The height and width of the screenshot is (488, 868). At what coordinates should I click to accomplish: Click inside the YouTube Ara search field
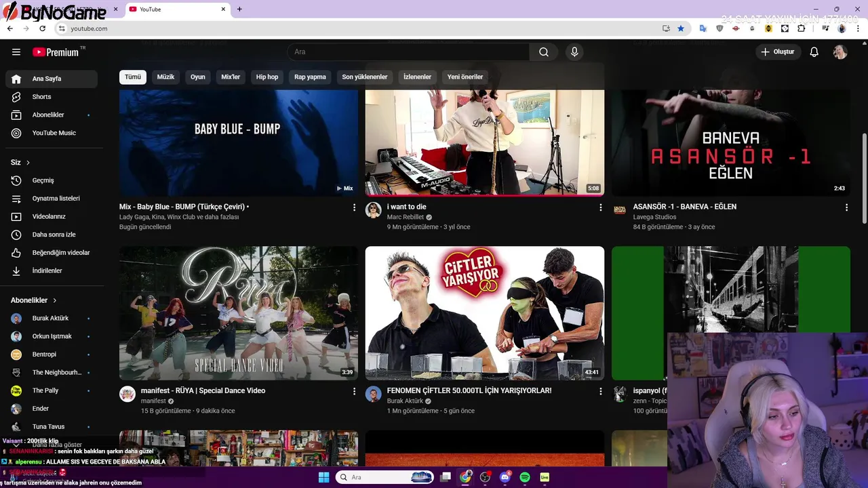click(x=408, y=52)
